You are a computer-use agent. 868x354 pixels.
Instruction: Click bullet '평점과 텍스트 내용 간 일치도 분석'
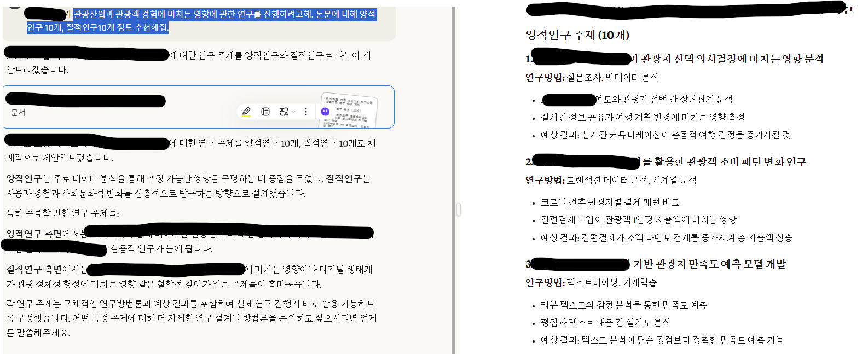(605, 322)
